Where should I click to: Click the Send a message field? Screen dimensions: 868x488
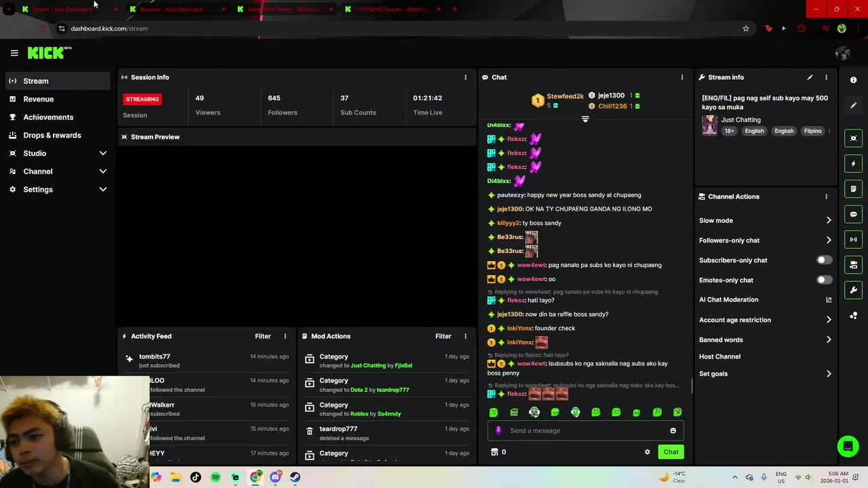(585, 430)
